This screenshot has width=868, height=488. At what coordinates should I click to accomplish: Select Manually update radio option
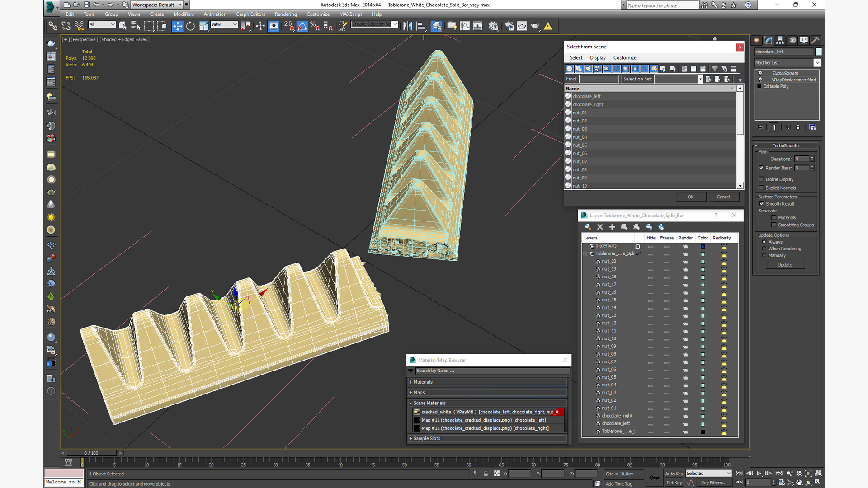click(764, 255)
